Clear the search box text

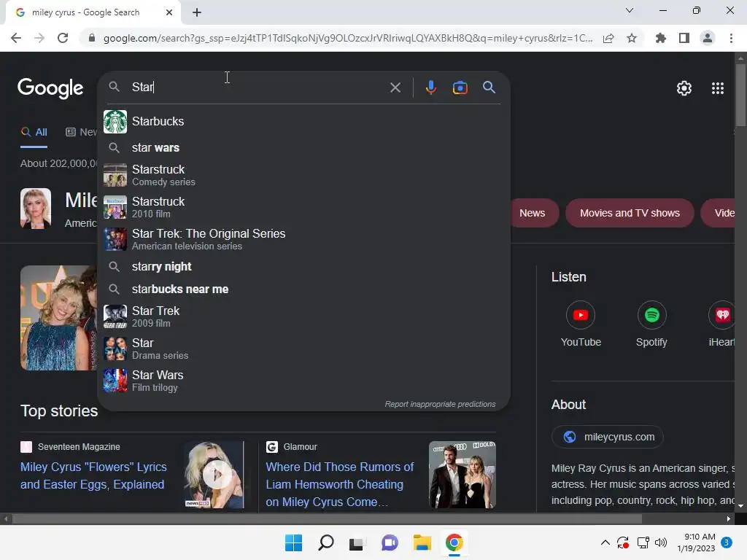pyautogui.click(x=395, y=87)
